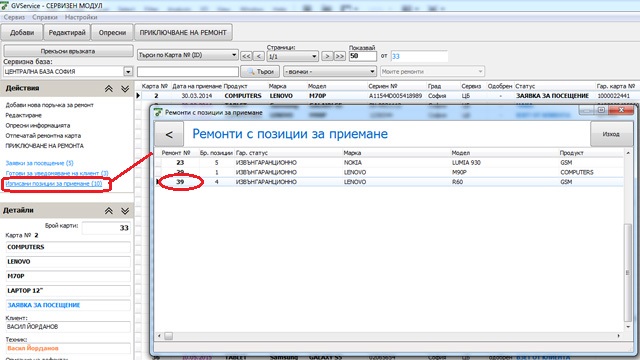Expand the Детайли panel with double down arrows
640x360 pixels.
click(125, 211)
